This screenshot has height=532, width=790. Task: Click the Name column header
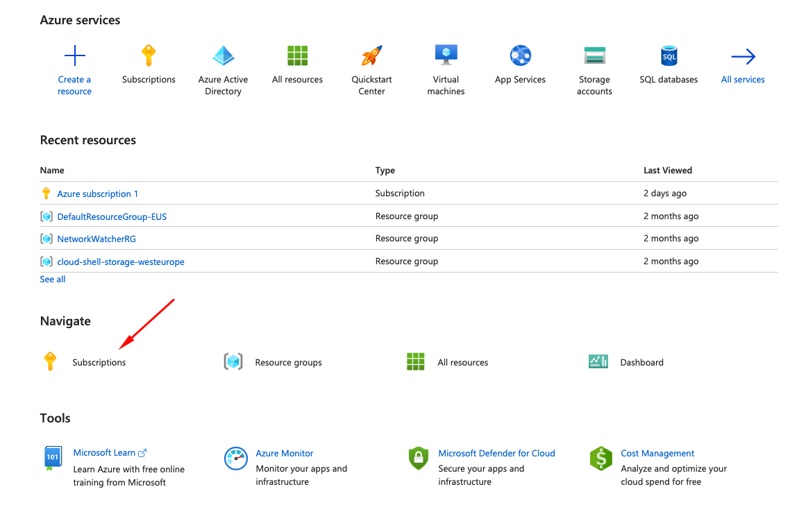click(52, 170)
